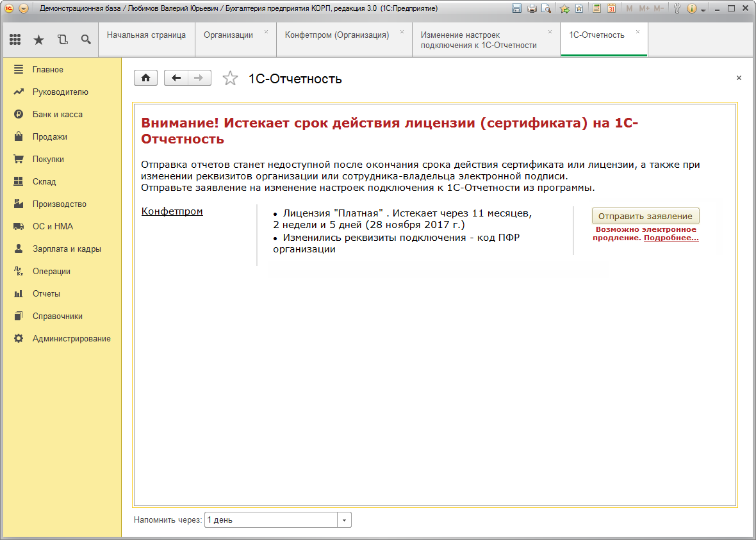Open the sections grid menu icon
This screenshot has width=756, height=540.
click(x=15, y=40)
